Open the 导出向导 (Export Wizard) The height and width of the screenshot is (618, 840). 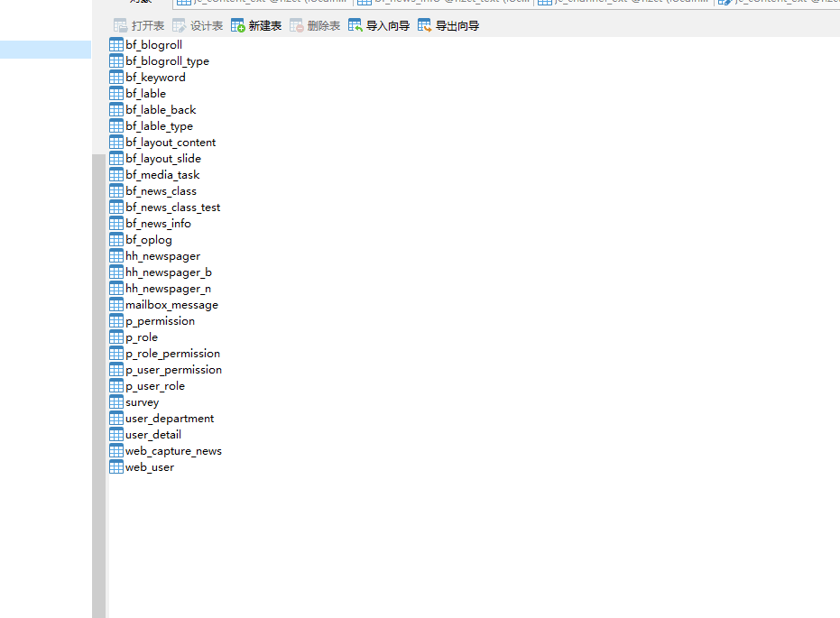(448, 25)
